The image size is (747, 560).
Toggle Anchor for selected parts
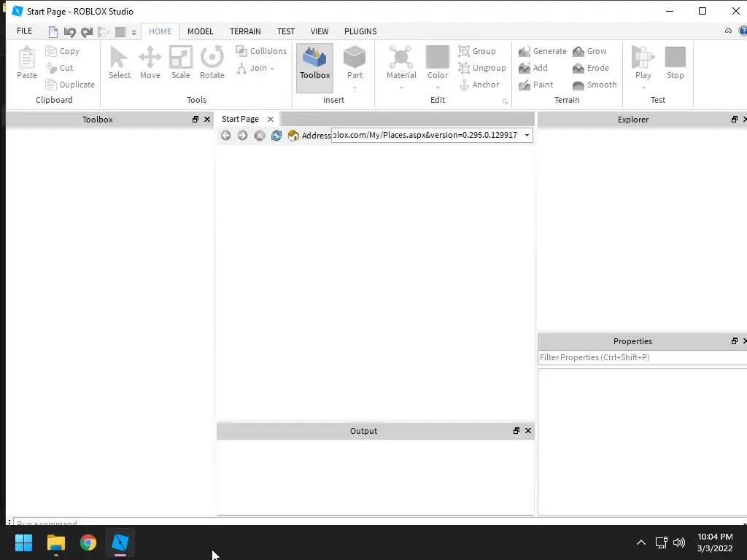tap(479, 85)
